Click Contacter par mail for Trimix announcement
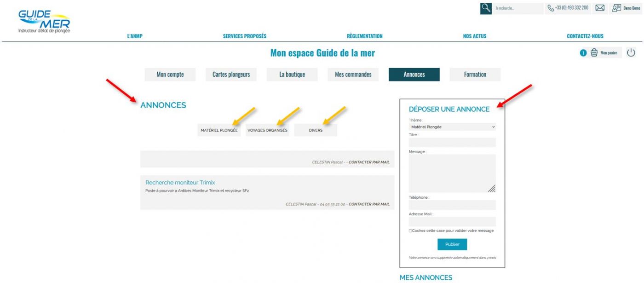 369,204
